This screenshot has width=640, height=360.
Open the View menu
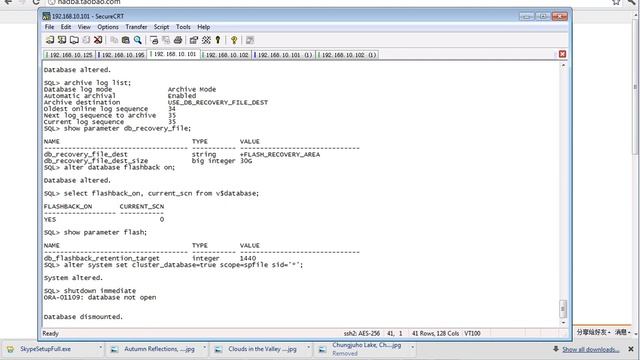84,27
